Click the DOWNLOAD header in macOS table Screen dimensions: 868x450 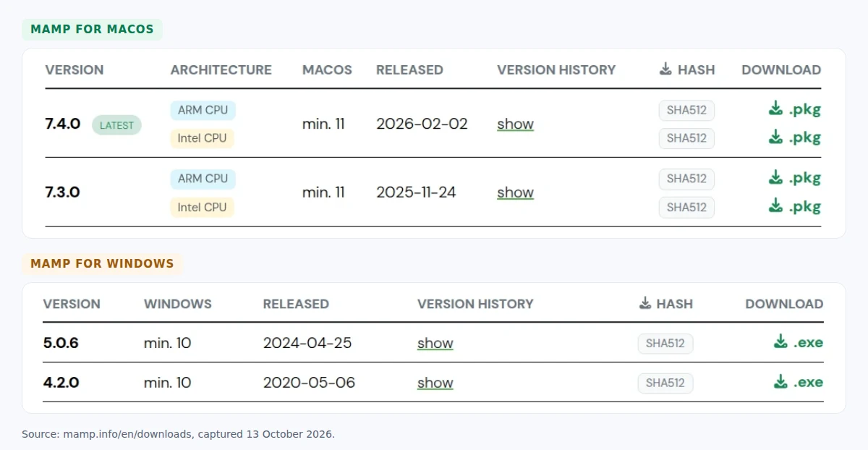tap(781, 70)
